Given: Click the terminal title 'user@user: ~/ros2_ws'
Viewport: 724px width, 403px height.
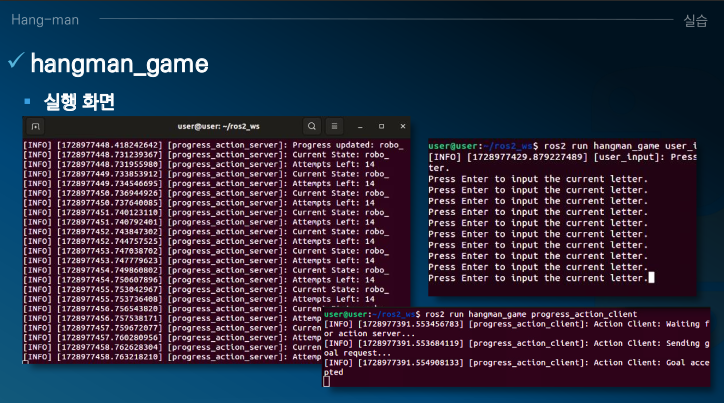Looking at the screenshot, I should 218,126.
